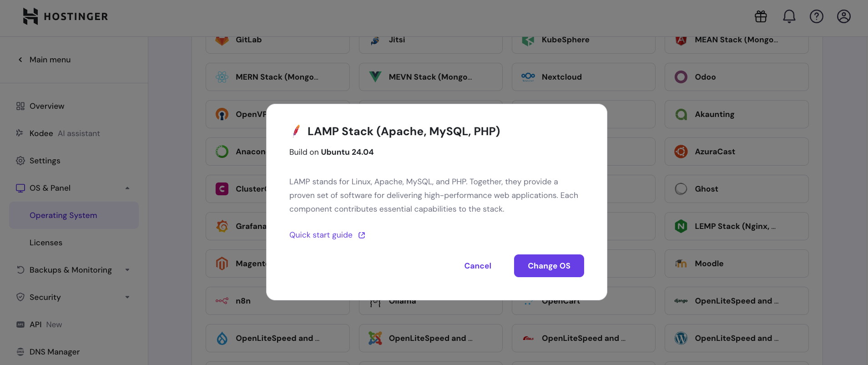
Task: Cancel the LAMP Stack dialog
Action: pos(477,265)
